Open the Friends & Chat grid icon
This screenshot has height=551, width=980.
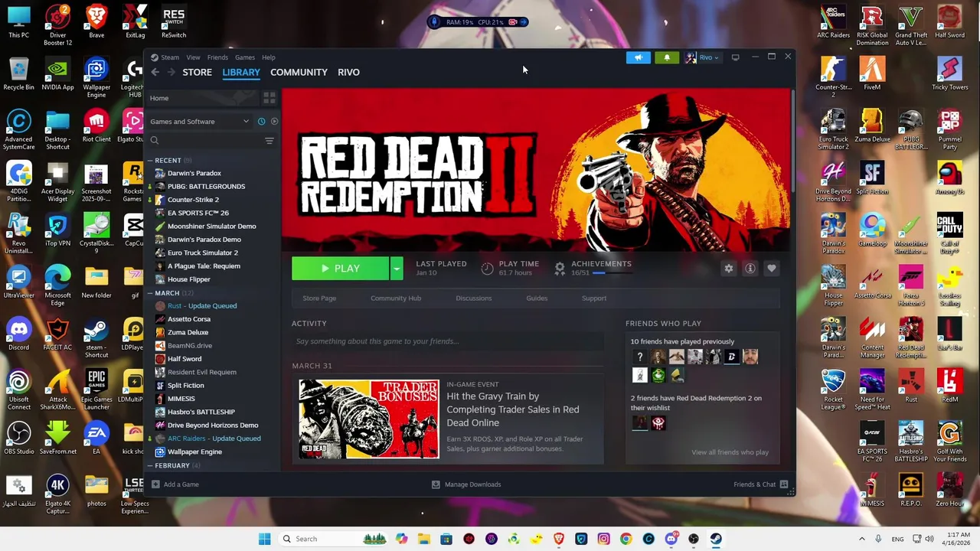click(x=785, y=484)
